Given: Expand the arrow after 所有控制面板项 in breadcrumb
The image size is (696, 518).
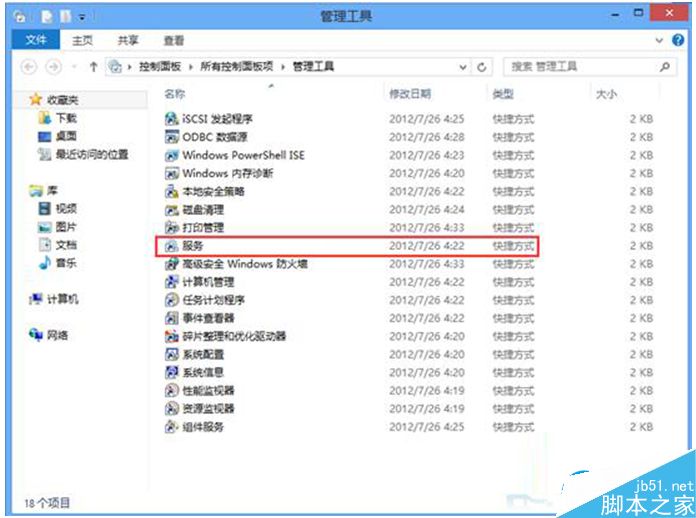Looking at the screenshot, I should click(x=283, y=67).
